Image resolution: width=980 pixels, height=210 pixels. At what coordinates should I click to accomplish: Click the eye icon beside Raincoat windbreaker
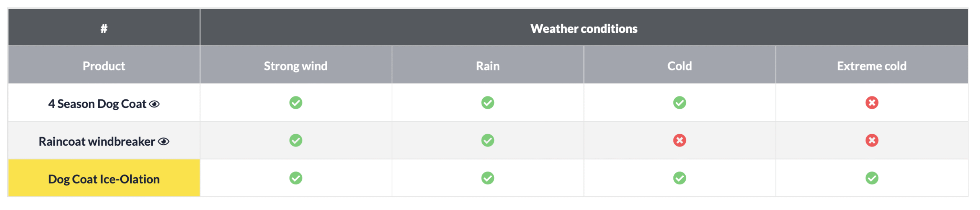[x=163, y=142]
